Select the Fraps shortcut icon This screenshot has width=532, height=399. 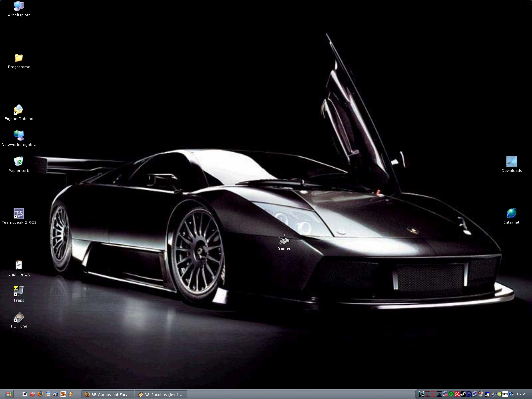(x=19, y=295)
